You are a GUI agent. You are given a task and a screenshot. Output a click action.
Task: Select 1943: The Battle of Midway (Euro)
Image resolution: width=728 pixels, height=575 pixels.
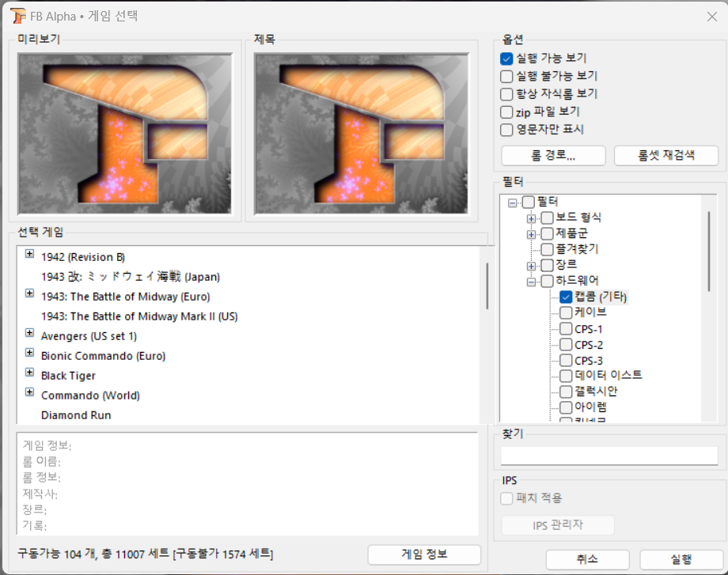coord(125,297)
